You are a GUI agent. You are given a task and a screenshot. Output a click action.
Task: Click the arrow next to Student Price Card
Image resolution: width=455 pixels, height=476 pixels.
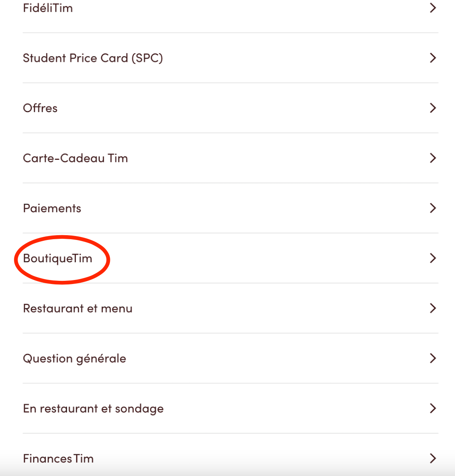click(x=433, y=58)
